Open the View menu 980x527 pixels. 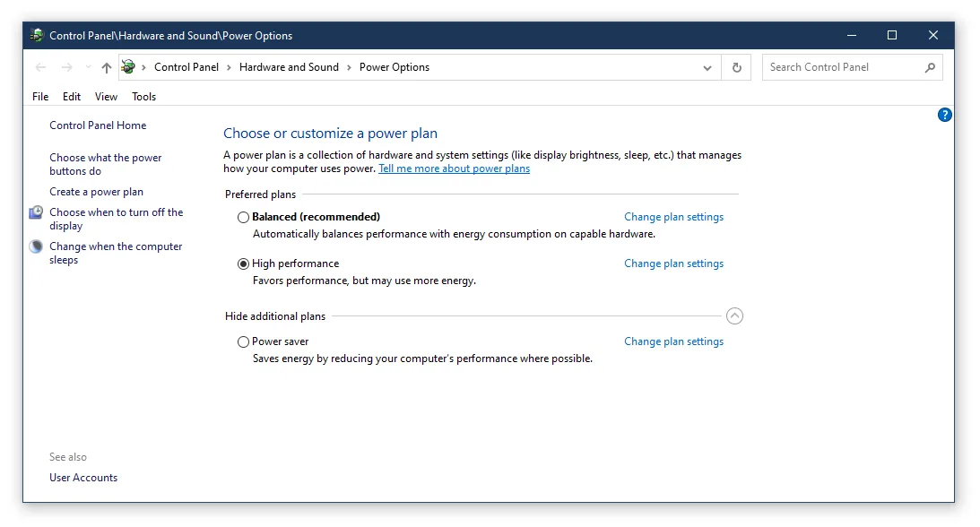pyautogui.click(x=107, y=97)
